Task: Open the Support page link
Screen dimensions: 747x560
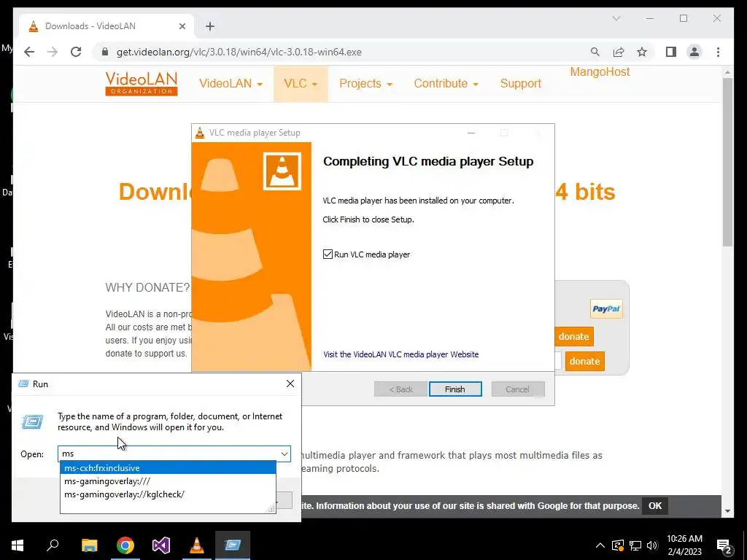Action: (521, 84)
